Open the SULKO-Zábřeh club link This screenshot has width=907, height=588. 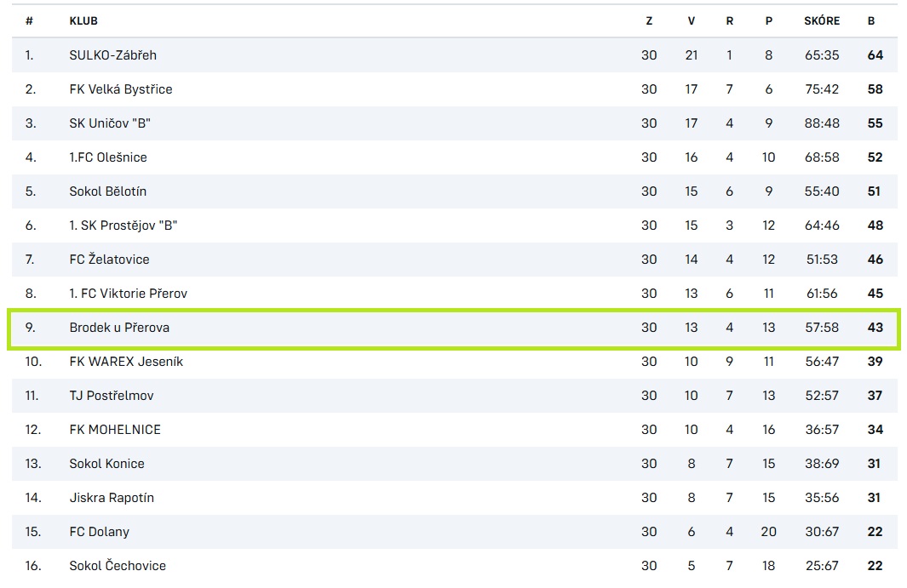click(112, 55)
